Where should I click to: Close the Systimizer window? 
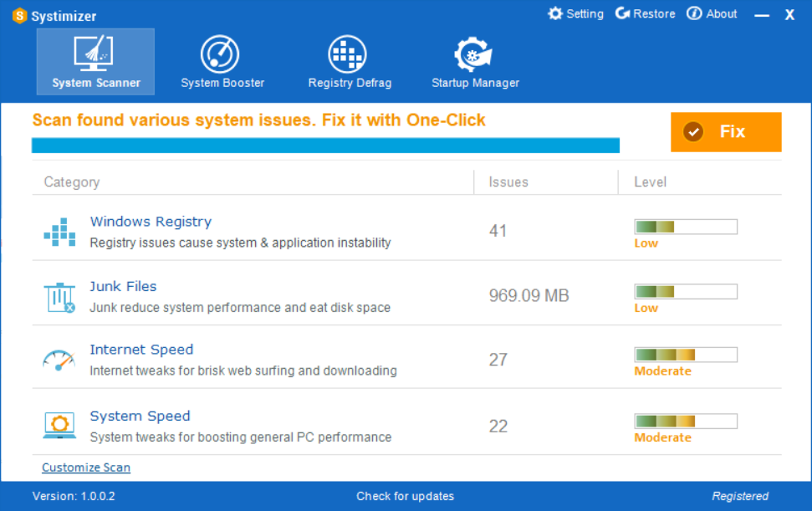point(789,14)
